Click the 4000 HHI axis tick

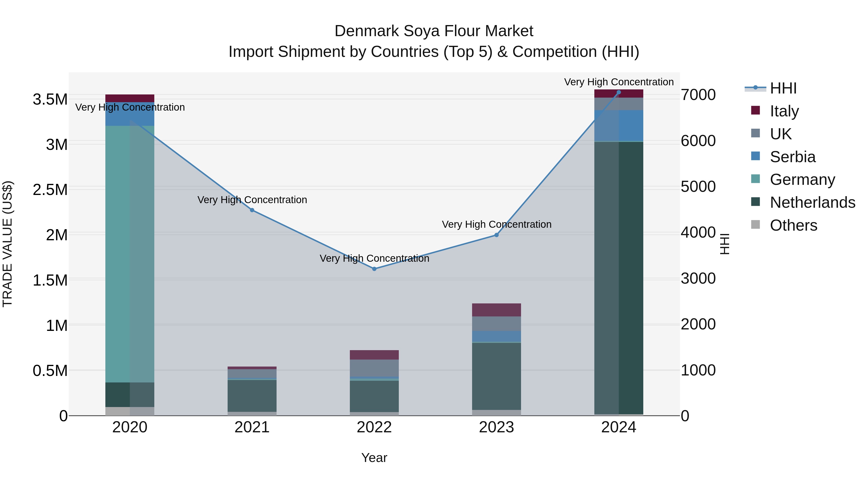(x=698, y=233)
